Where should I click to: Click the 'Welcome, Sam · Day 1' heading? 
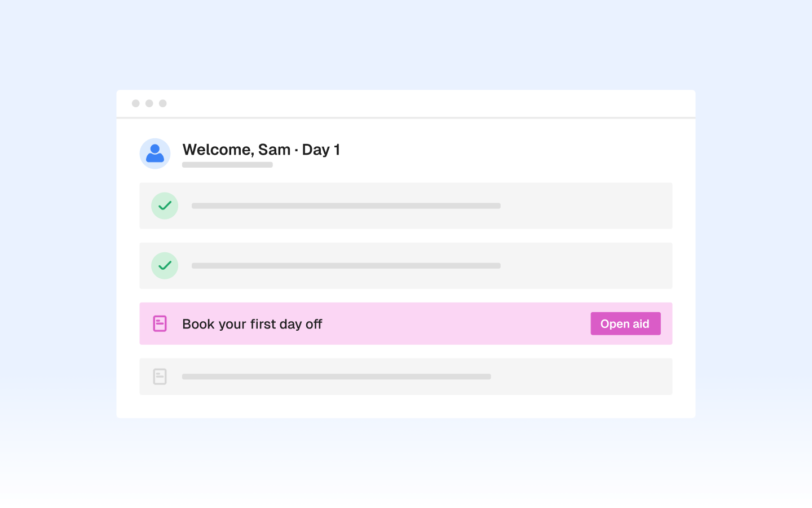261,150
